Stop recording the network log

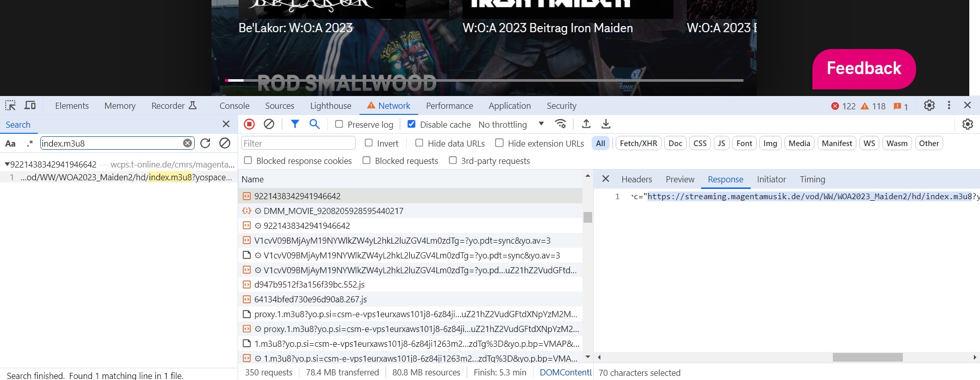click(x=249, y=124)
